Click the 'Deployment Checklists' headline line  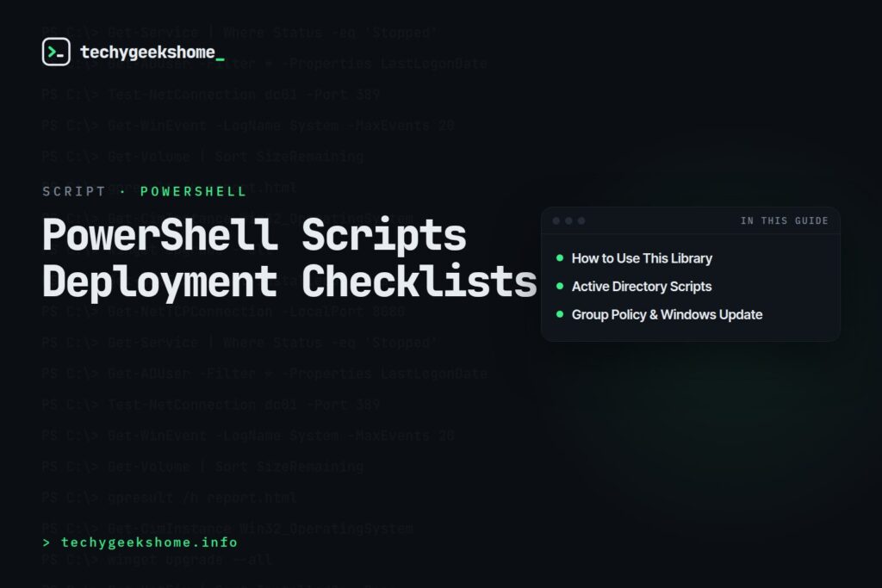point(289,281)
